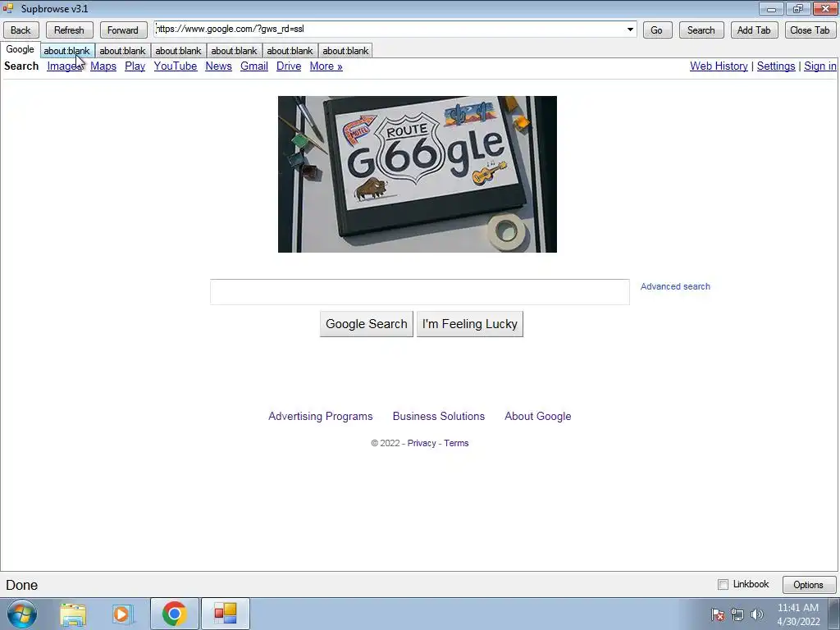Open the Maps link

click(103, 66)
